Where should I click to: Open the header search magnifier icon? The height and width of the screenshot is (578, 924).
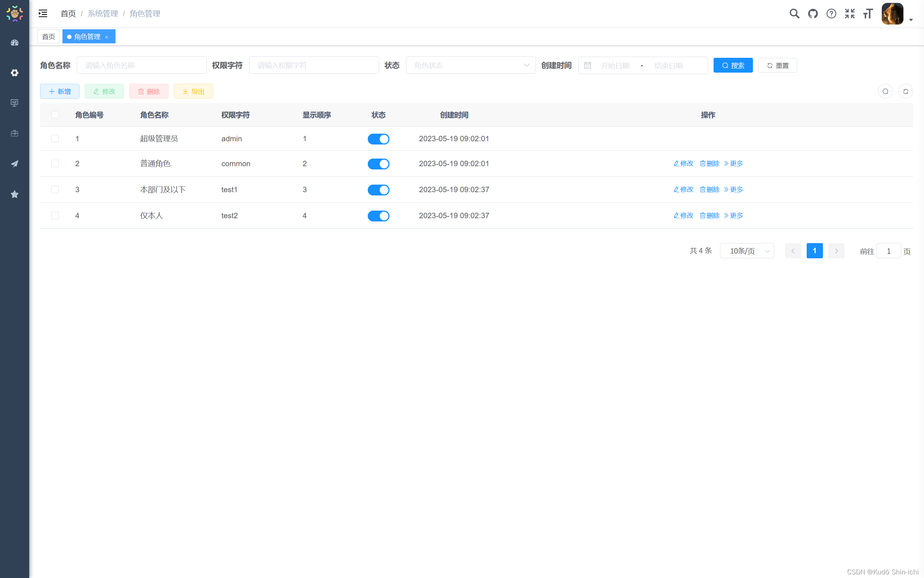pos(794,14)
